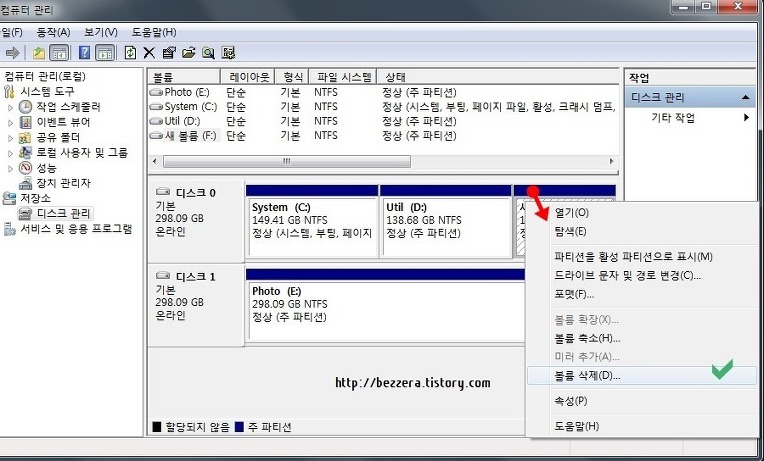This screenshot has width=764, height=461.
Task: Click the 디스크 1 disk icon
Action: 163,276
